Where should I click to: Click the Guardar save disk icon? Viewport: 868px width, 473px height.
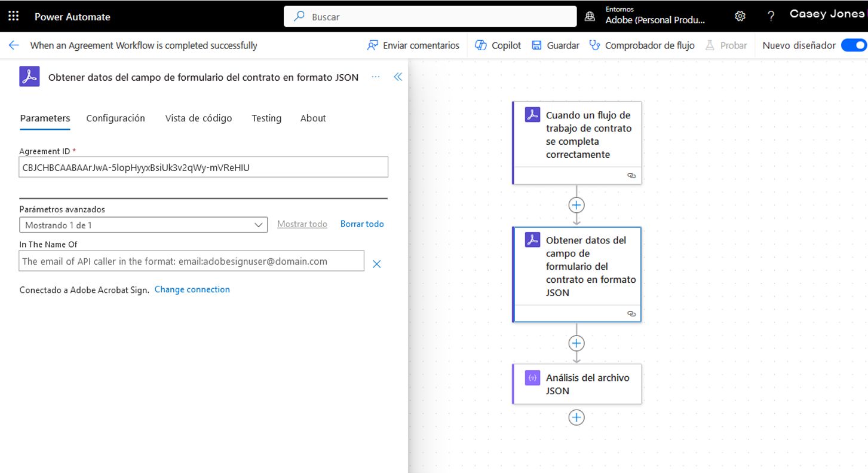[536, 45]
